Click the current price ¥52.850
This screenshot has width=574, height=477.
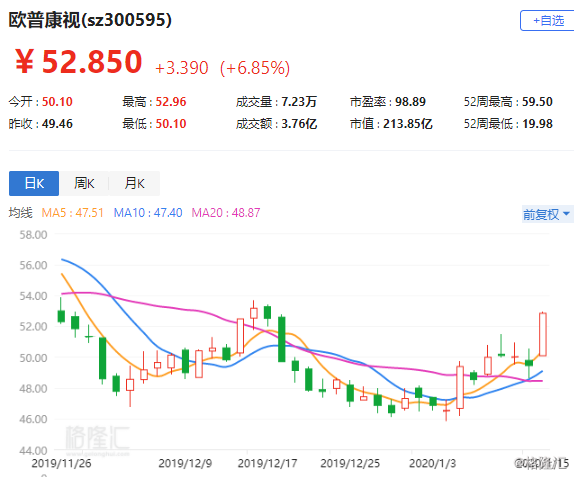coord(78,62)
